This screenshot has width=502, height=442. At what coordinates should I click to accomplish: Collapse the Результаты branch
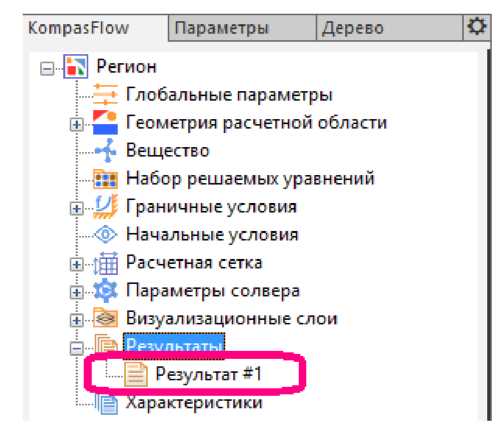(76, 349)
